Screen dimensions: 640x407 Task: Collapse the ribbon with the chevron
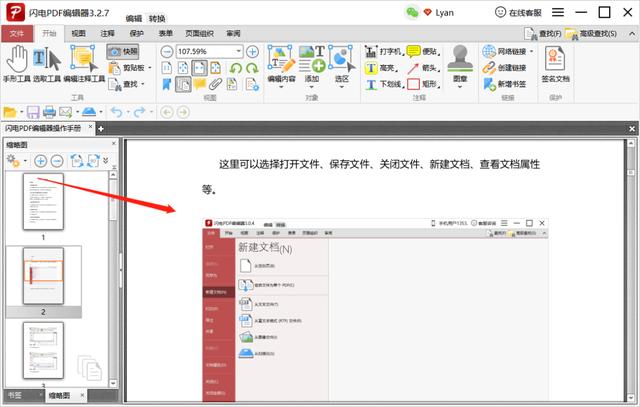tap(632, 34)
